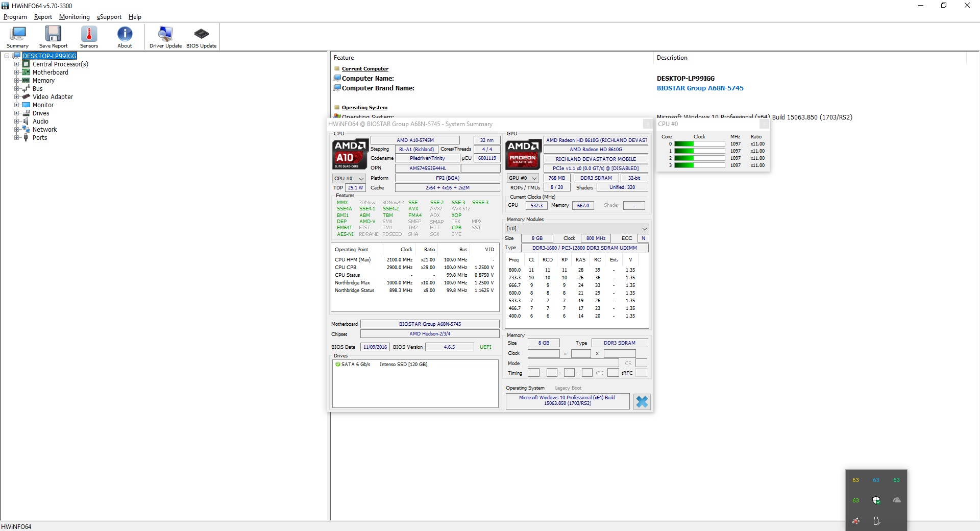
Task: Click the FP2 (BGA) platform field
Action: tap(448, 178)
